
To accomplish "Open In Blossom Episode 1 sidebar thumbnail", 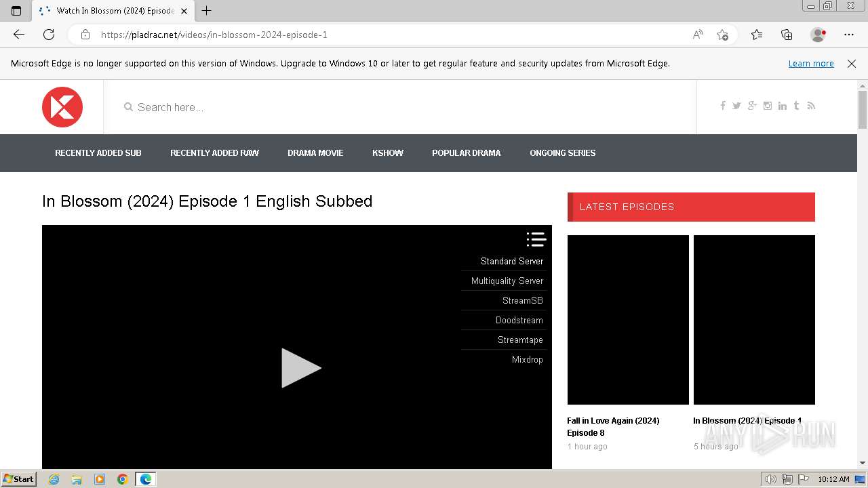I will pos(754,320).
